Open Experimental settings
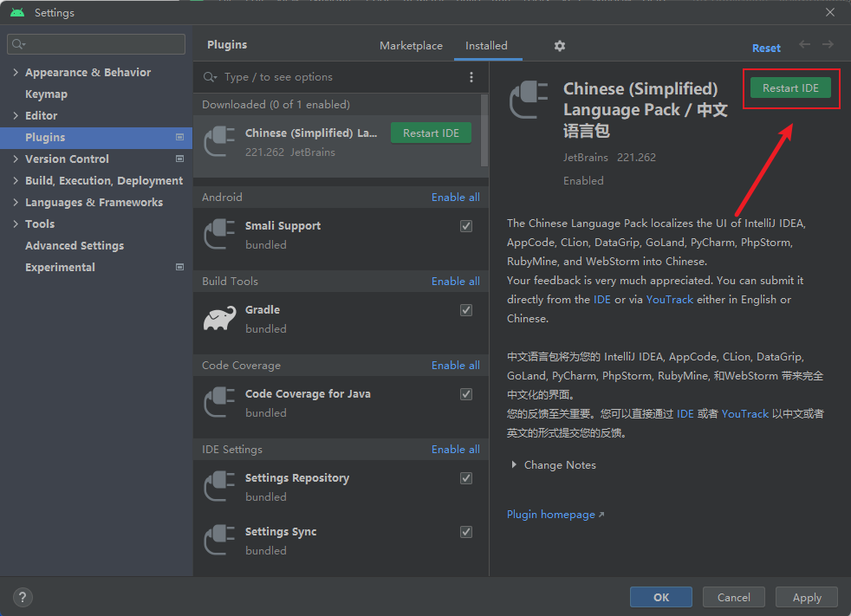Image resolution: width=851 pixels, height=616 pixels. [60, 268]
